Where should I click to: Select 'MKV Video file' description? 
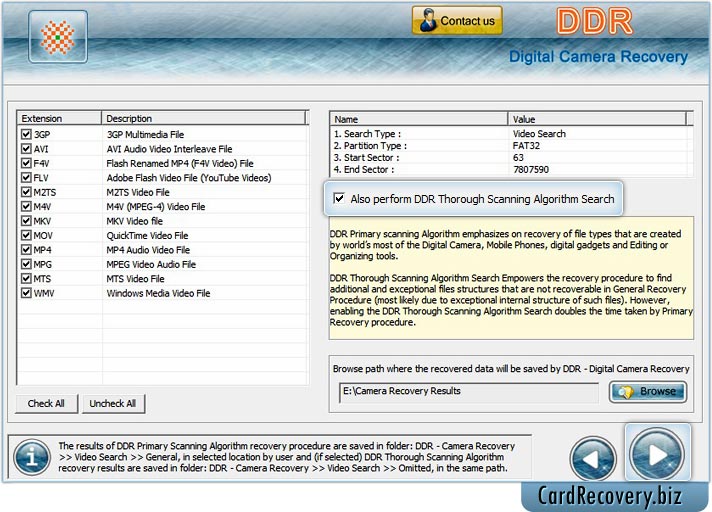tap(135, 221)
